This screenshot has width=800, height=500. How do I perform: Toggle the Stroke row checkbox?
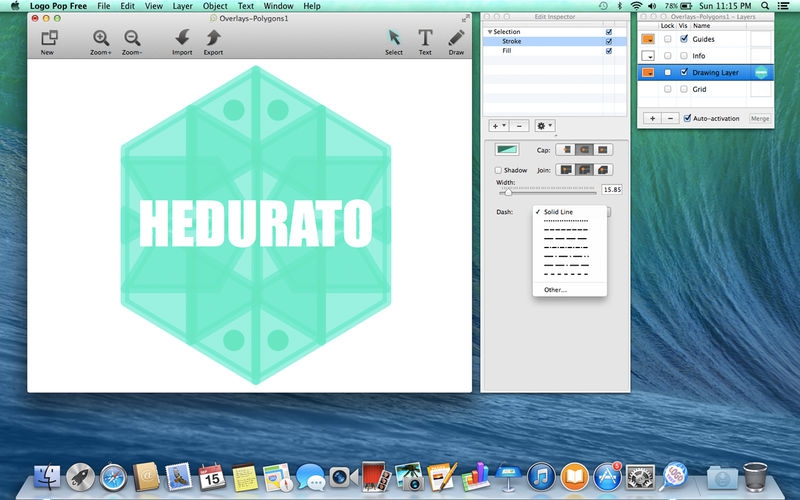609,41
